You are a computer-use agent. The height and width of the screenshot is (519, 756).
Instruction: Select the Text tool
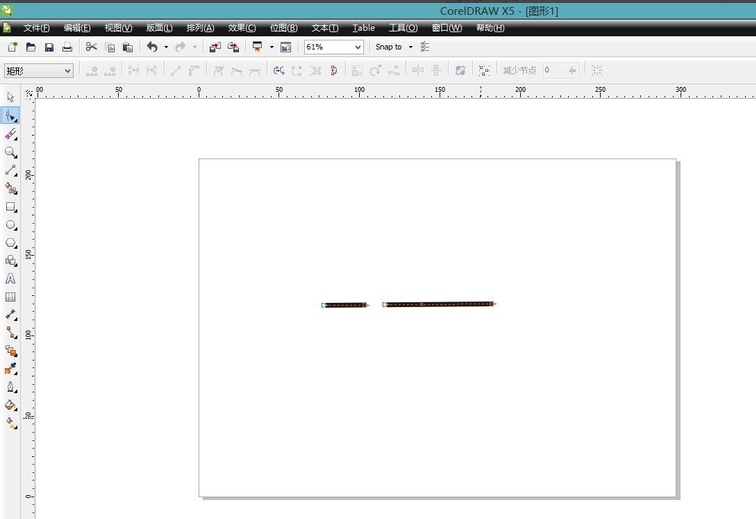tap(11, 279)
